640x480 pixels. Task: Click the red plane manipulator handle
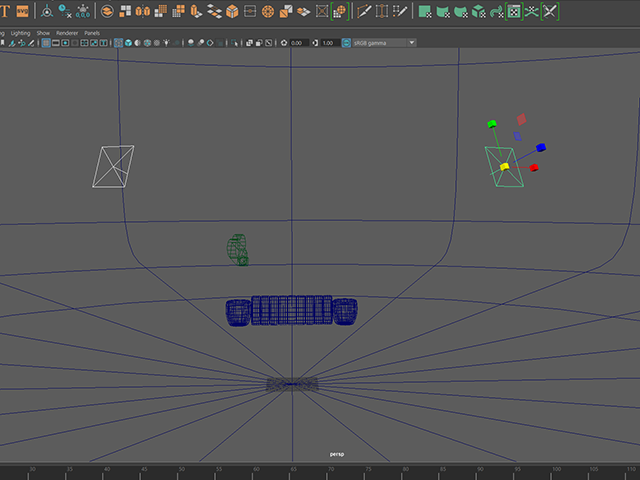[521, 119]
